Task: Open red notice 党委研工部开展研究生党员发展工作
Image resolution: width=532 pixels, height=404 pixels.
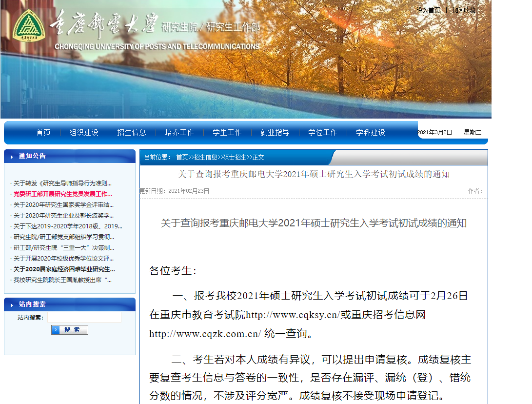Action: tap(63, 194)
